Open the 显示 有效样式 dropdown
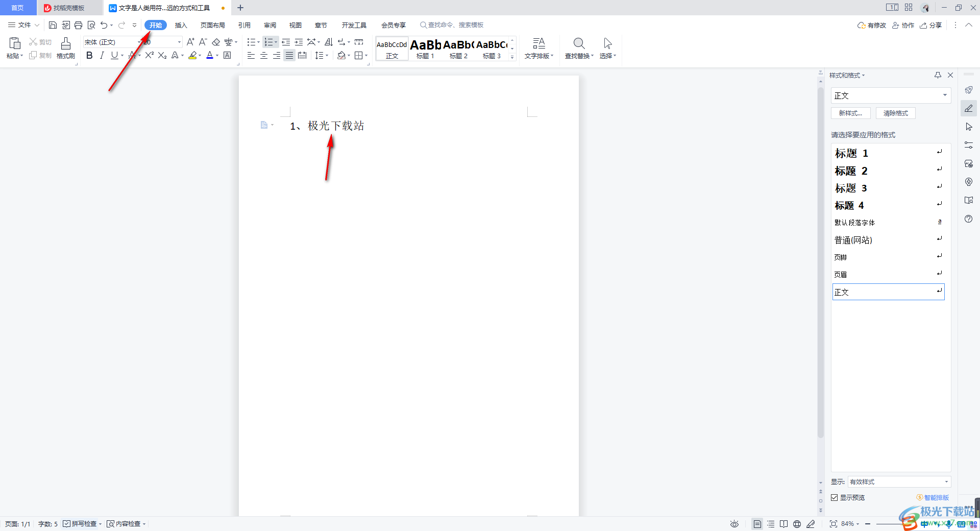The height and width of the screenshot is (531, 980). pyautogui.click(x=899, y=481)
